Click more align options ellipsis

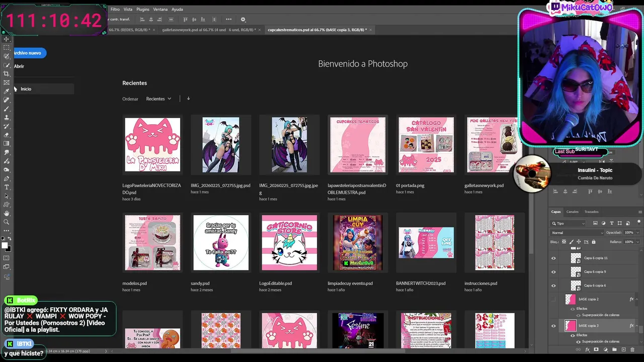[228, 19]
